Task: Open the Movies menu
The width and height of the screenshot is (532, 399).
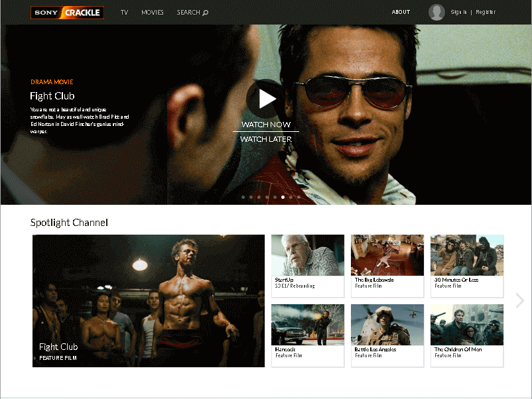Action: [x=153, y=13]
